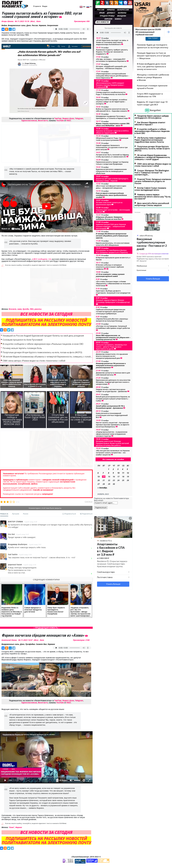Screen dimensions: 172x868
Task: Play the YouTube video about Taurus
Action: [46, 206]
